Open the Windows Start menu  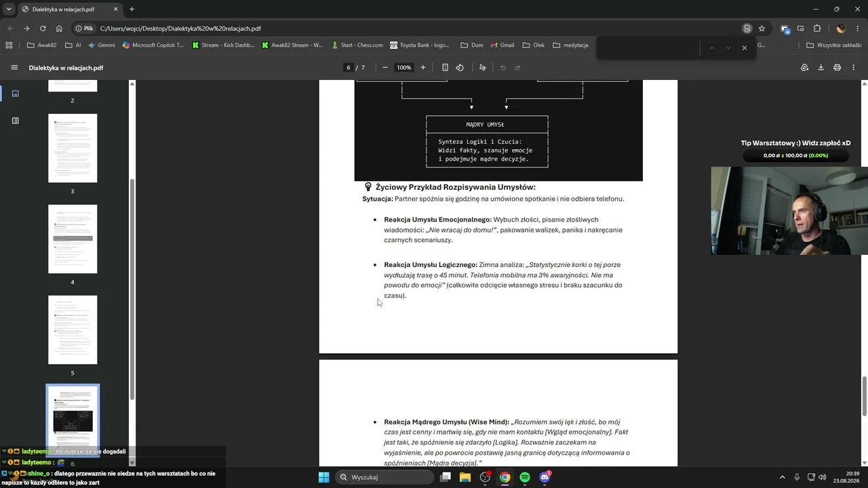tap(323, 477)
